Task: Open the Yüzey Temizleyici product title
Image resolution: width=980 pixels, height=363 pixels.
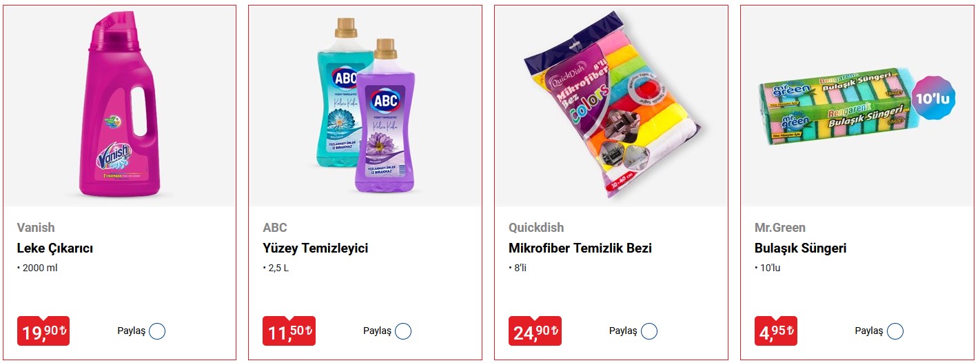Action: [x=316, y=248]
